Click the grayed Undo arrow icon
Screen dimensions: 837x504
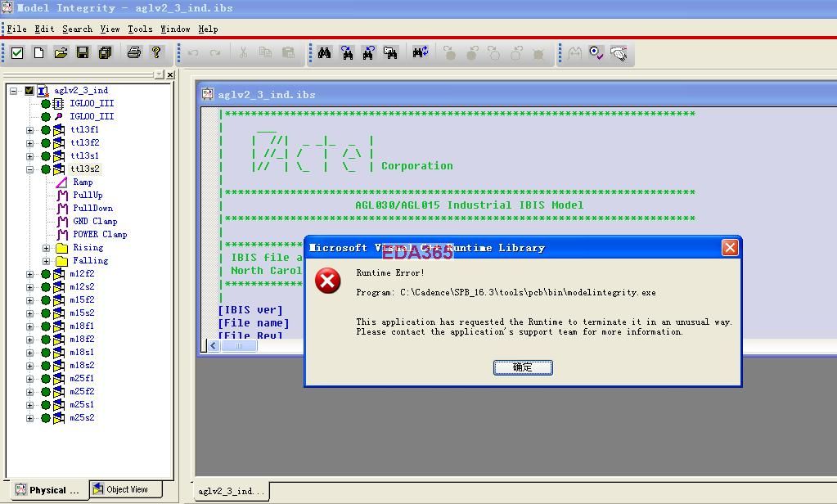point(193,53)
